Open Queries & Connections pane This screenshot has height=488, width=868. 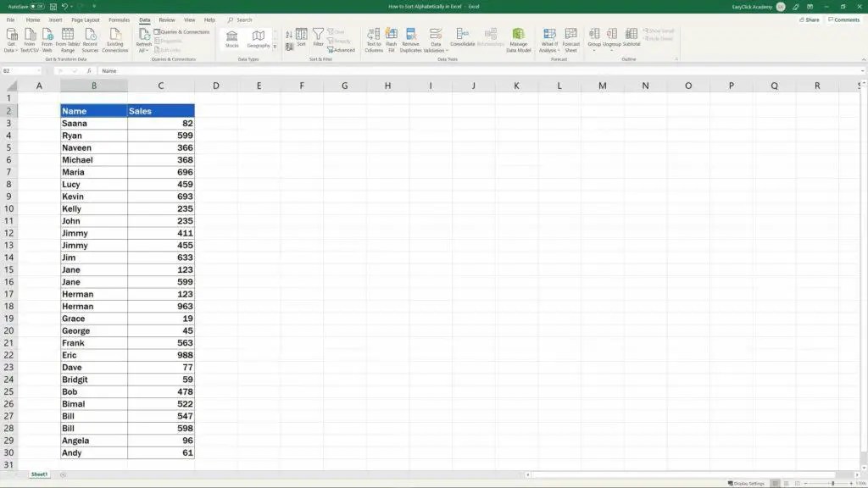(x=184, y=31)
